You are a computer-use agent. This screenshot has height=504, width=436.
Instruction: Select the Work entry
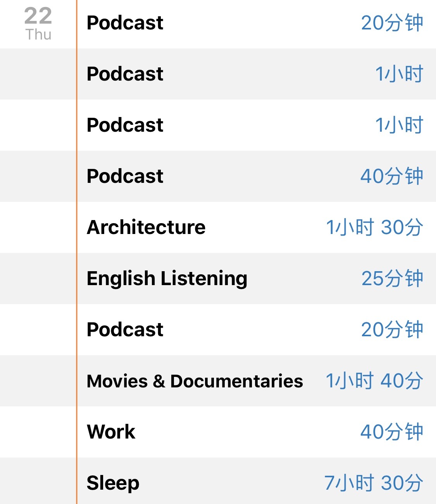pyautogui.click(x=111, y=432)
